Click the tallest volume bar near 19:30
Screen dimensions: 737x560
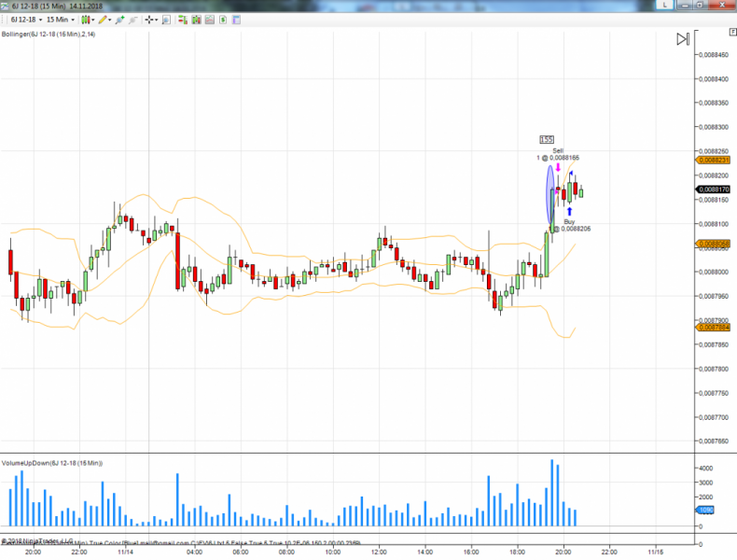(551, 493)
